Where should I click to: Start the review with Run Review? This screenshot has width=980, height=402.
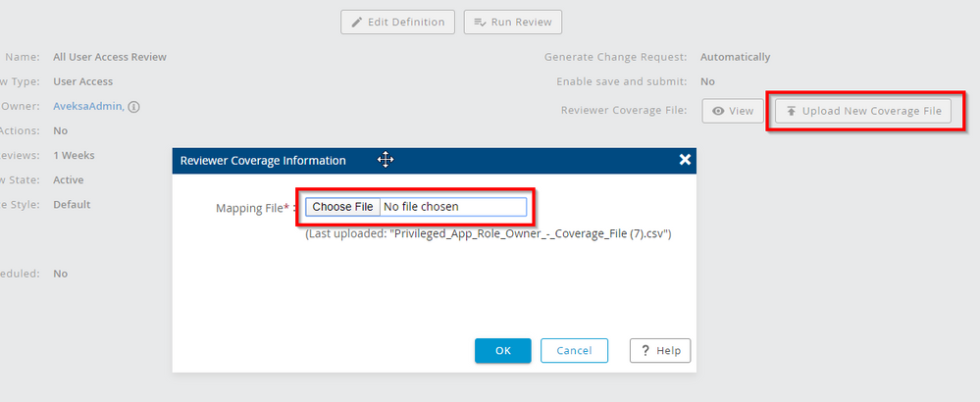[x=512, y=22]
